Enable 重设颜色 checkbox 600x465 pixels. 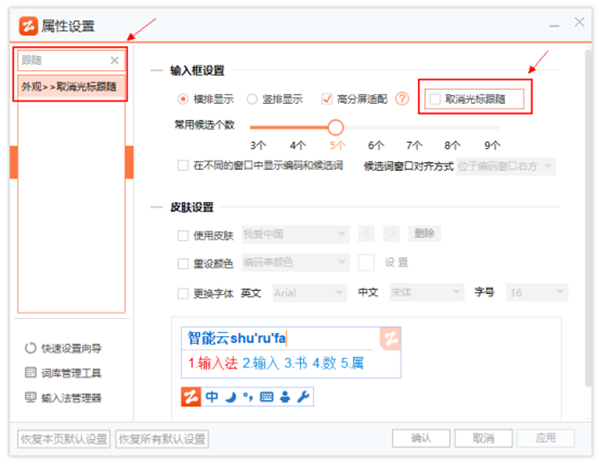pos(183,264)
